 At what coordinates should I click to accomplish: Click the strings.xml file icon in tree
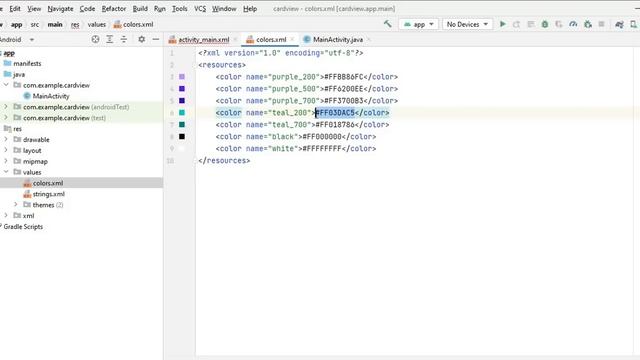pyautogui.click(x=27, y=194)
